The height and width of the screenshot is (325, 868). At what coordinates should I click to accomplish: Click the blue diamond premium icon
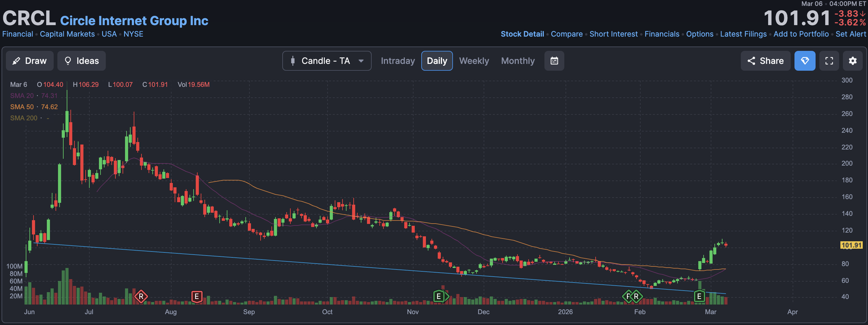point(805,60)
